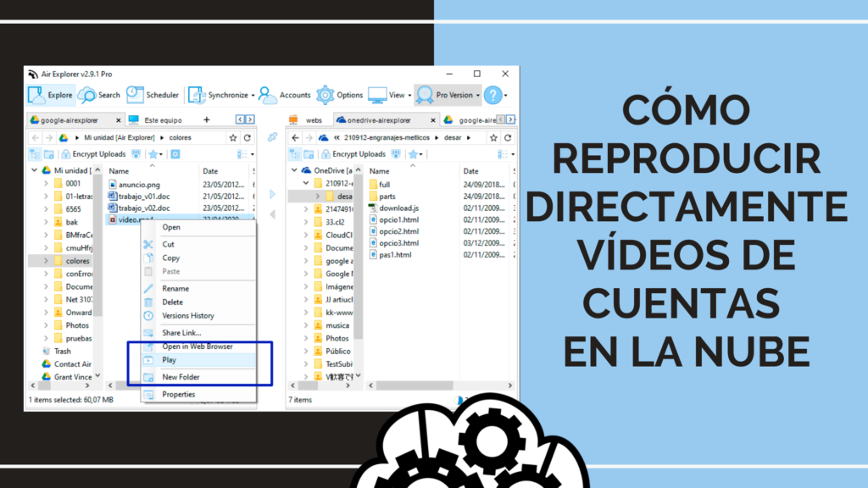
Task: Select the trabajo_v01.doc file
Action: click(140, 197)
